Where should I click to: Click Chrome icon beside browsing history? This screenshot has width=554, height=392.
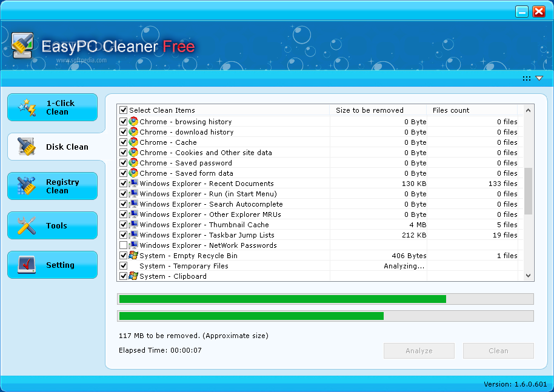(x=133, y=122)
